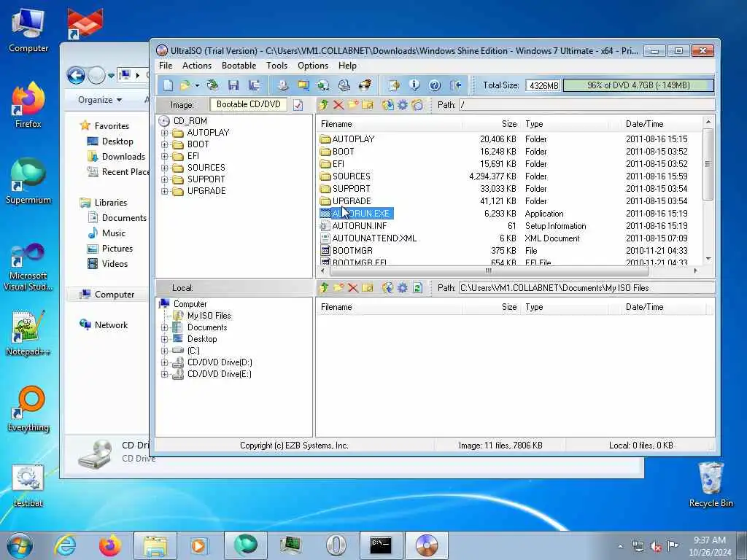The image size is (747, 560).
Task: Expand the AUTOPLAY folder in image tree
Action: click(165, 133)
